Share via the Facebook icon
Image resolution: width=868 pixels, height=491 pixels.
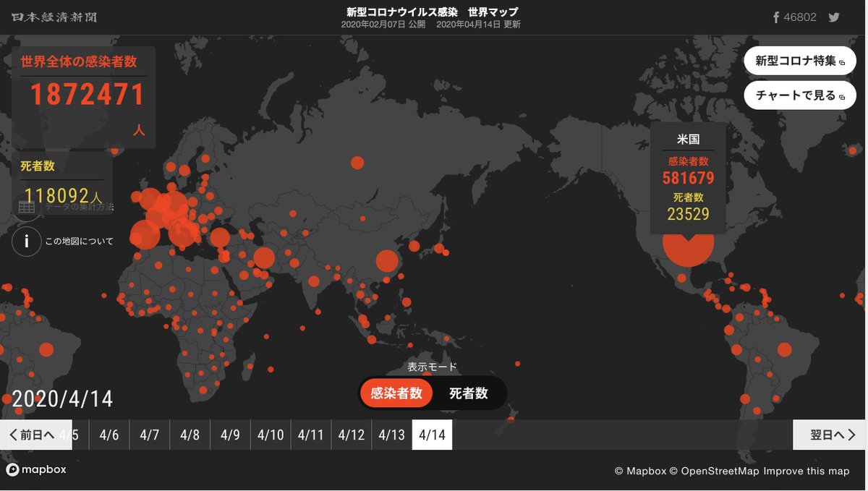(x=776, y=17)
